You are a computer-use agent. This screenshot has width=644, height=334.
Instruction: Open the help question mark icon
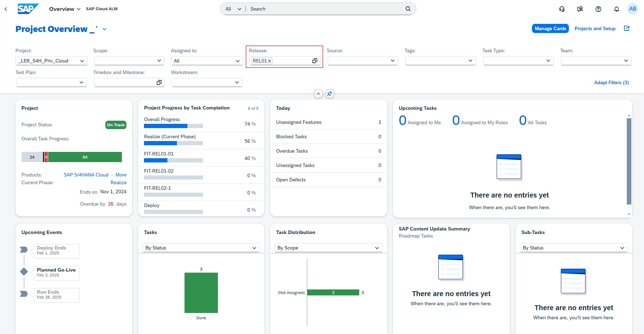[x=598, y=9]
